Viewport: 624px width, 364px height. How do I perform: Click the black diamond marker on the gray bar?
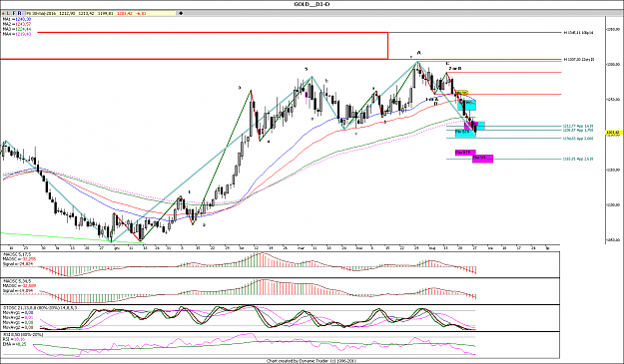click(181, 13)
